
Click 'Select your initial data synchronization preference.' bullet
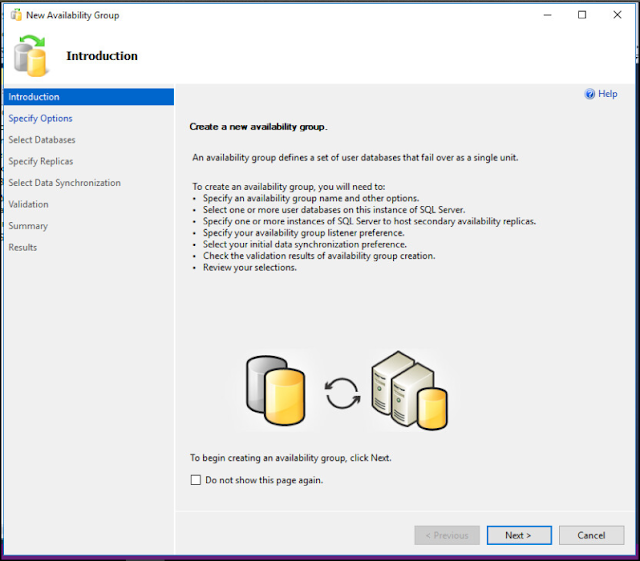[x=305, y=245]
